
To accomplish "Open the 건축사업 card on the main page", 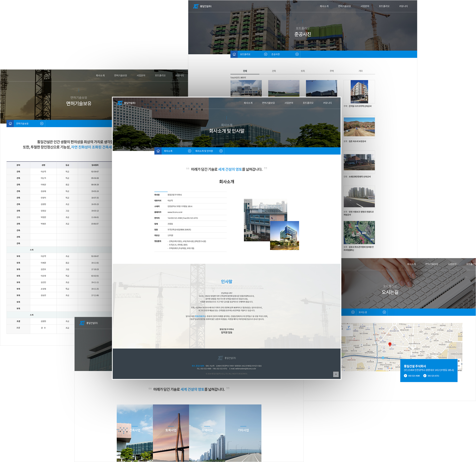I will click(x=135, y=433).
